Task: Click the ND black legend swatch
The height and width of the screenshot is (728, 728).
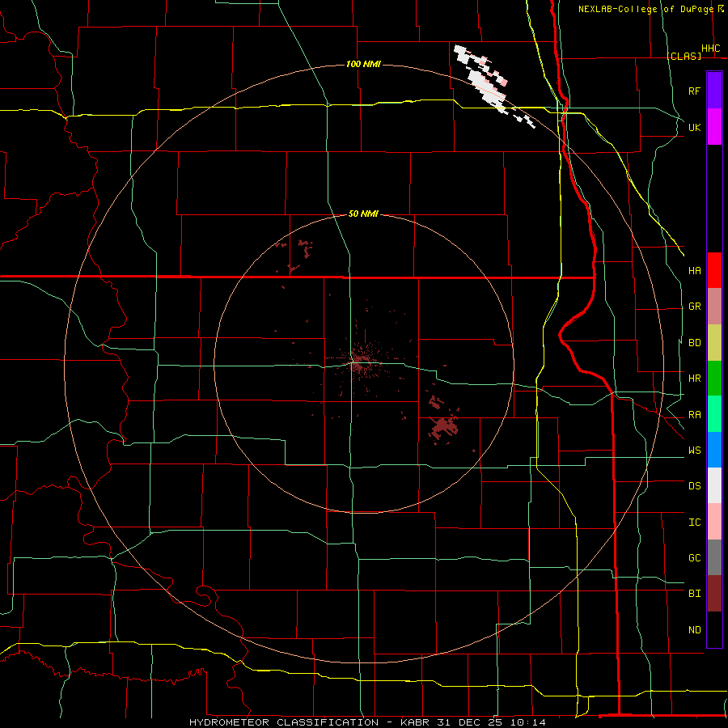Action: coord(714,629)
